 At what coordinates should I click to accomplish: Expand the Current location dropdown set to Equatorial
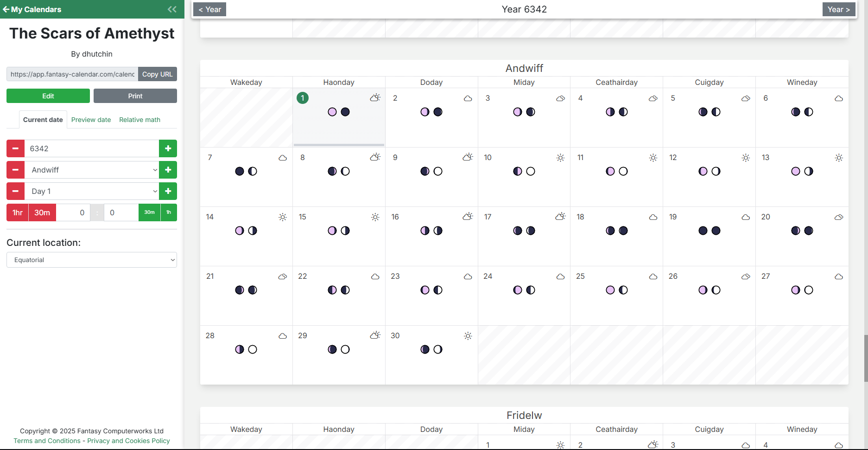(92, 260)
